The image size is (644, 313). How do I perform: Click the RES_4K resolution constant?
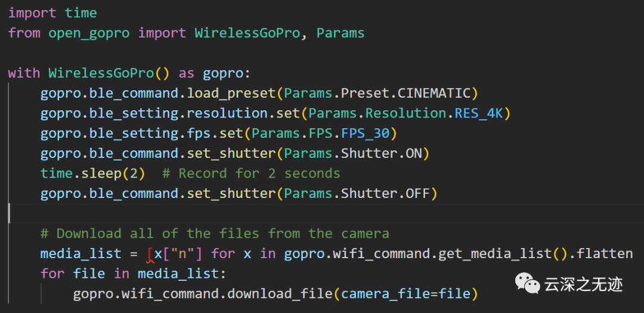pos(479,113)
